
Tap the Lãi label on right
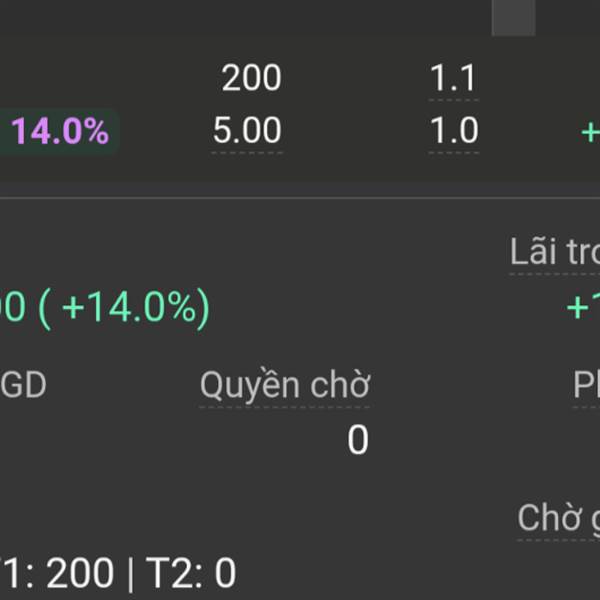[555, 252]
